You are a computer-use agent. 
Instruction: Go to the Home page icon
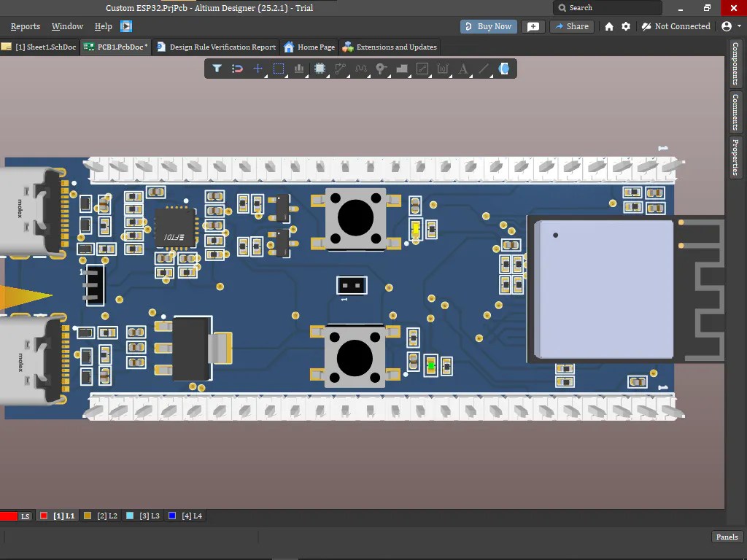pyautogui.click(x=609, y=26)
